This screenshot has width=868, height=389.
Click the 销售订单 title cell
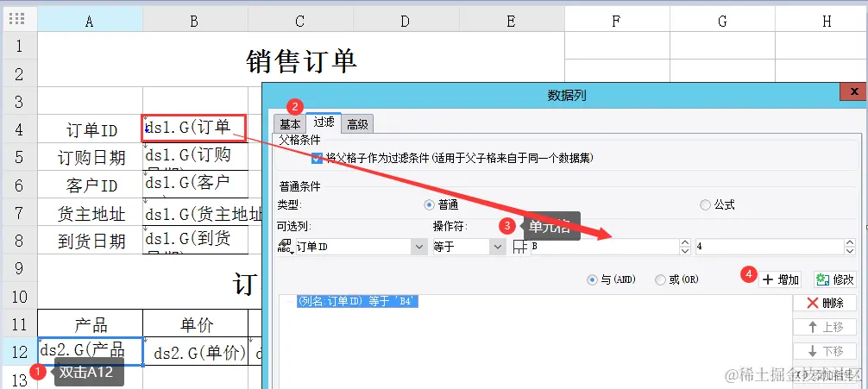click(x=300, y=60)
